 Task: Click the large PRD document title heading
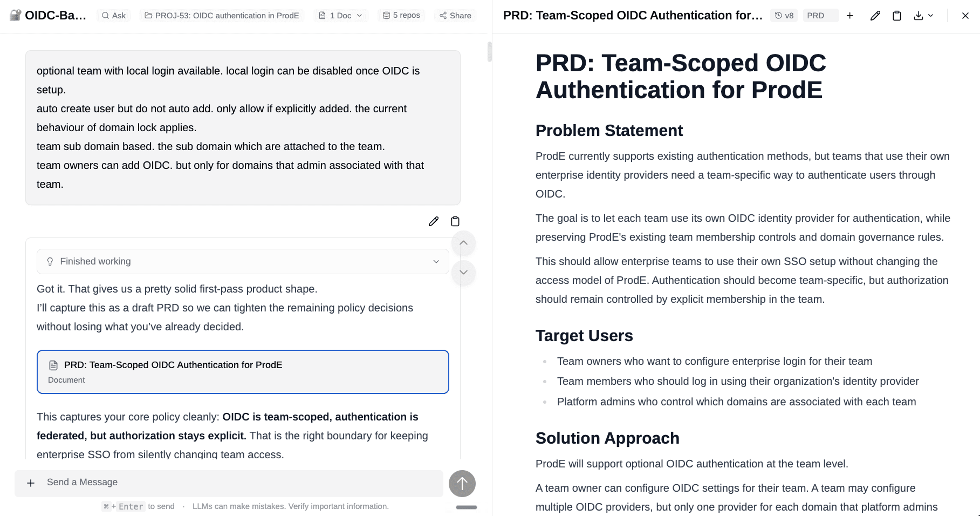point(681,77)
